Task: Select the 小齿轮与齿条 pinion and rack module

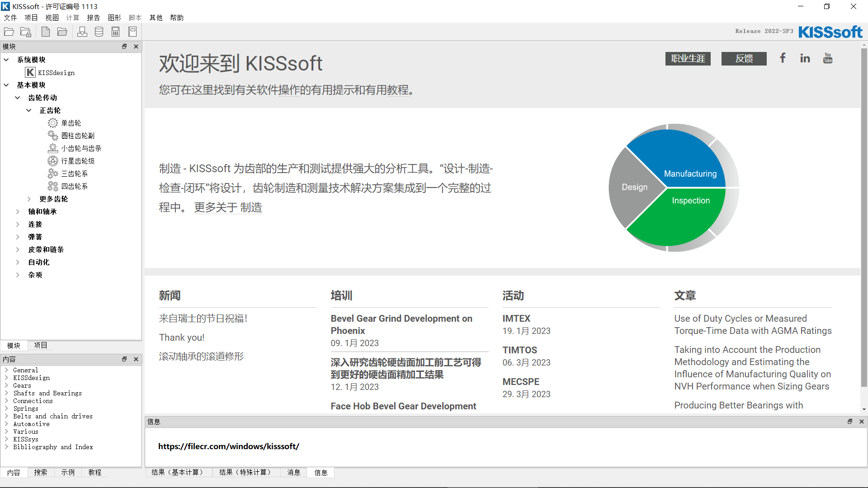Action: point(75,148)
